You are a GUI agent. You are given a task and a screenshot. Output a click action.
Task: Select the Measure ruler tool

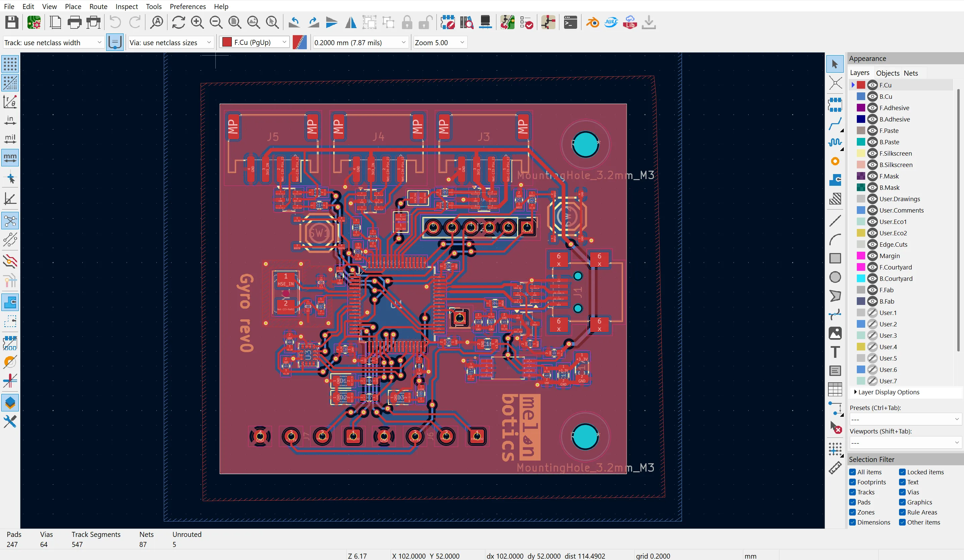click(835, 468)
